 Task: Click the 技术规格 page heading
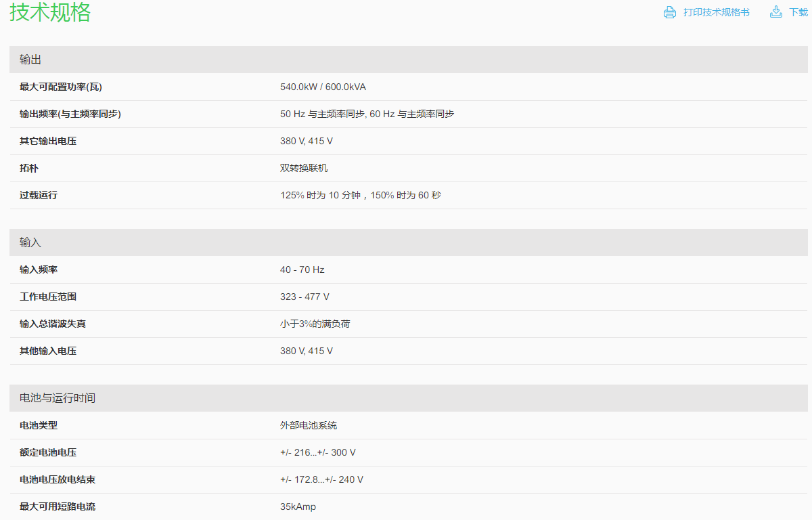point(50,12)
